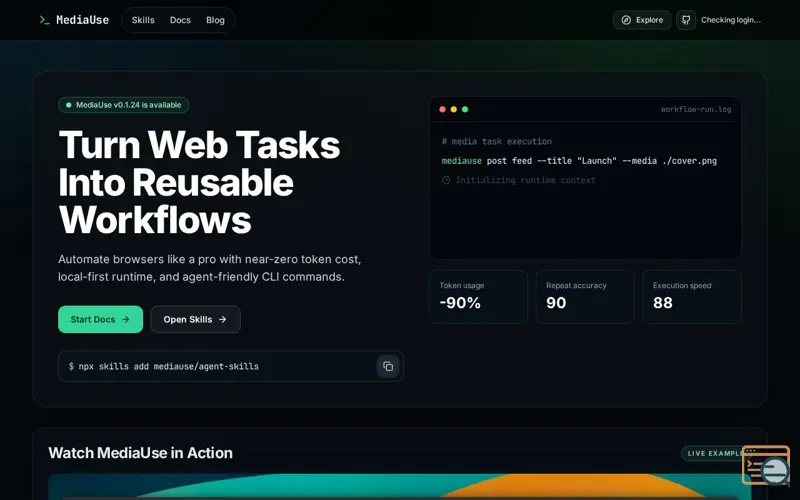Click the mediause post feed command line
The image size is (800, 500).
pos(579,161)
